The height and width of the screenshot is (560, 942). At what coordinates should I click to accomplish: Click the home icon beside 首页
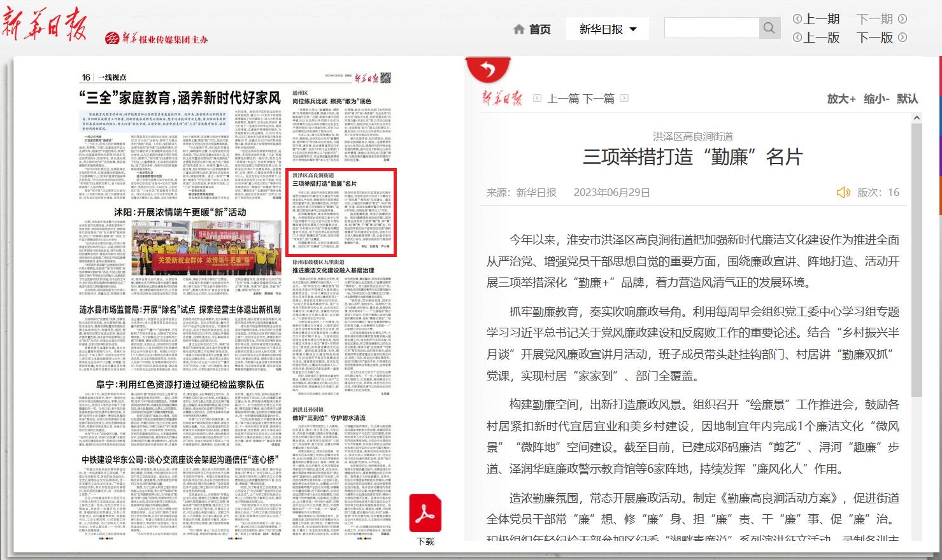point(519,29)
